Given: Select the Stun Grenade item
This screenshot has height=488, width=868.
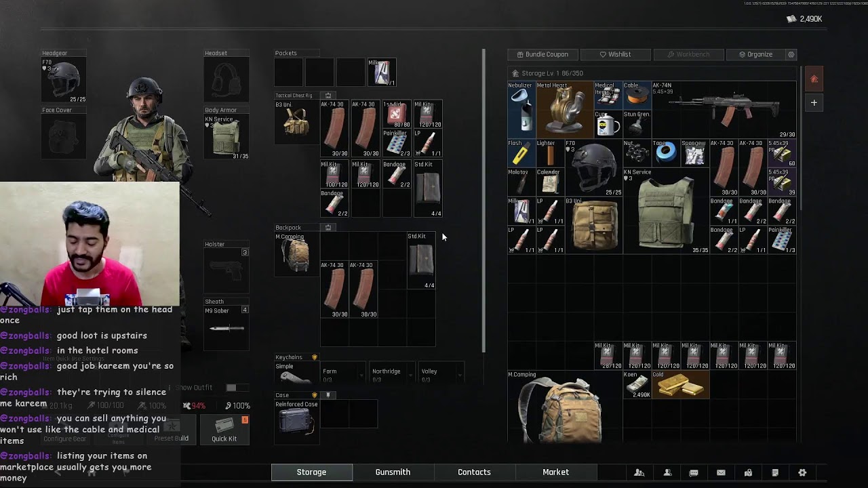Looking at the screenshot, I should click(636, 124).
